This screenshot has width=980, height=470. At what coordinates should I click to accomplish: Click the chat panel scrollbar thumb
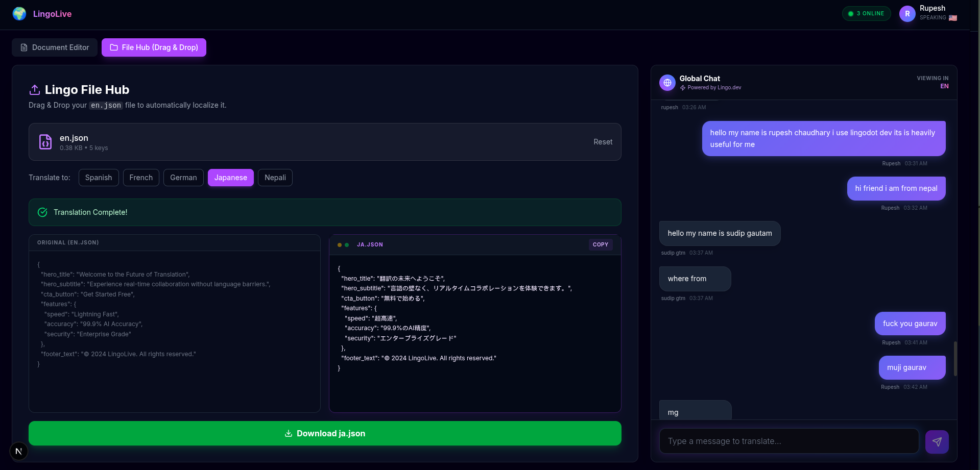tap(955, 359)
